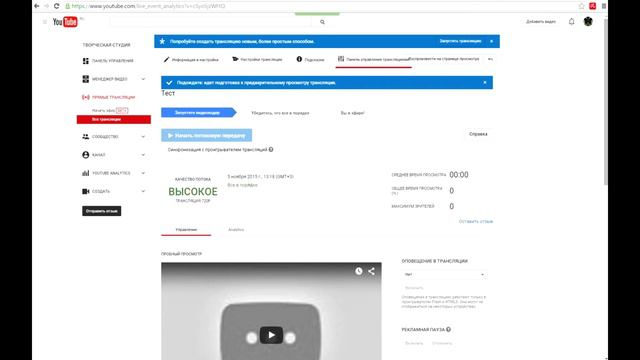Screen dimensions: 640x360
Task: Click the browser forward arrow
Action: coord(47,6)
